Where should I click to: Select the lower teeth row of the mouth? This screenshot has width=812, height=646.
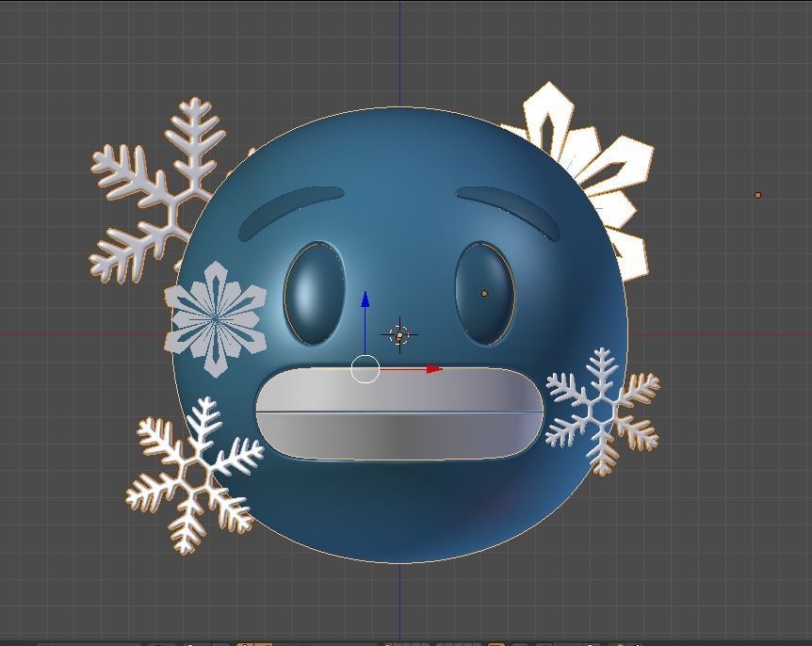[398, 435]
